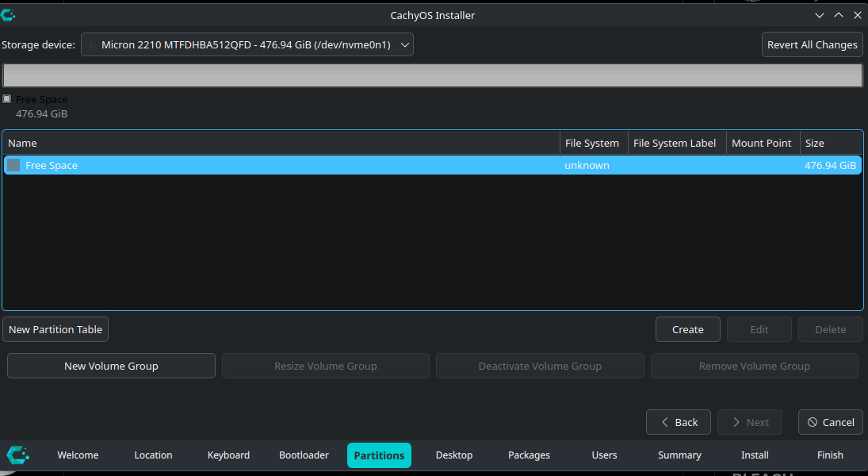Click the Welcome step
This screenshot has width=868, height=476.
point(78,455)
